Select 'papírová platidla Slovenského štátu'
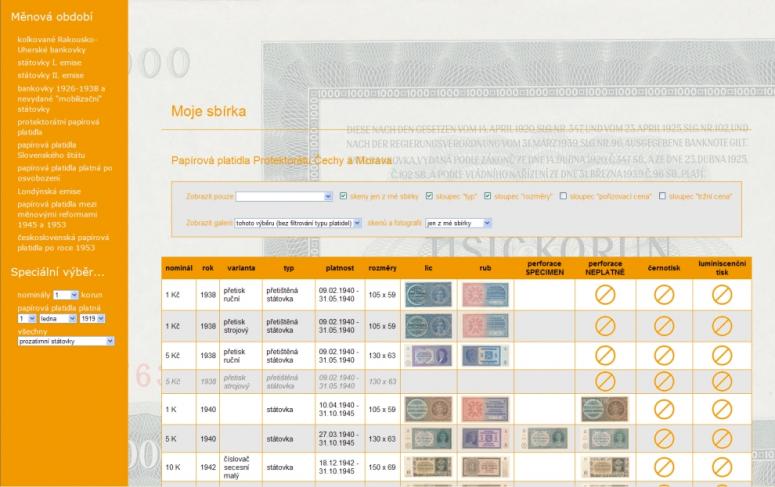Screen dimensions: 775x487 pyautogui.click(x=51, y=150)
